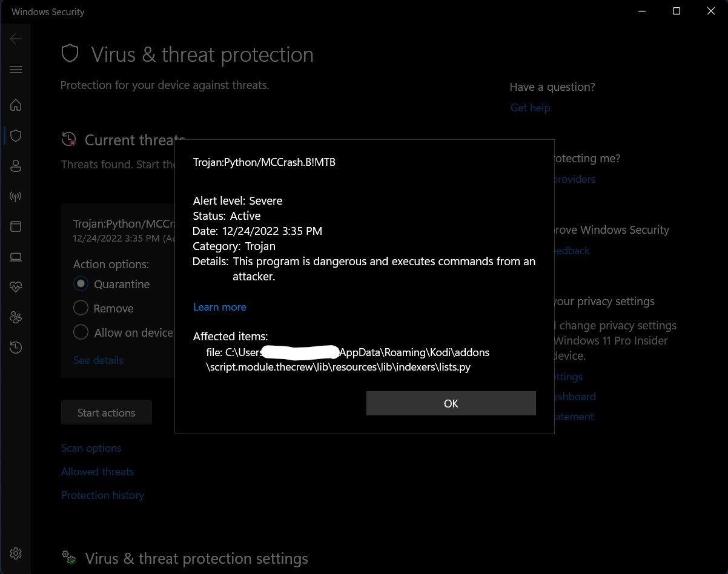The height and width of the screenshot is (574, 728).
Task: Select Allow on device option
Action: [79, 332]
